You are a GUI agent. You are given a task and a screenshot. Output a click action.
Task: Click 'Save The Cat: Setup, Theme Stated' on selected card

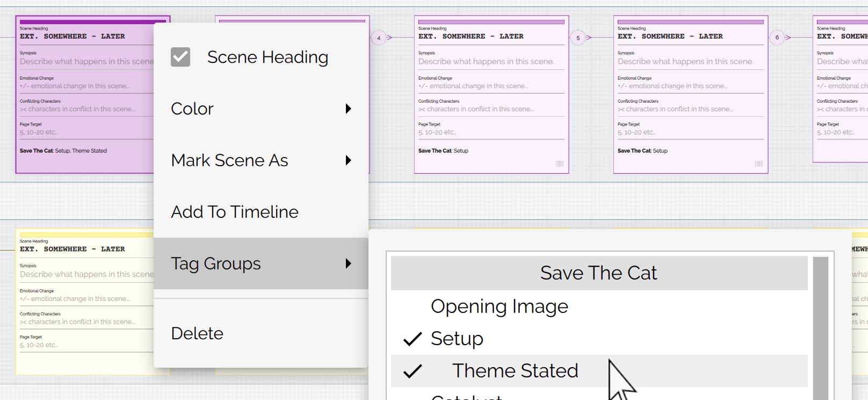point(63,151)
